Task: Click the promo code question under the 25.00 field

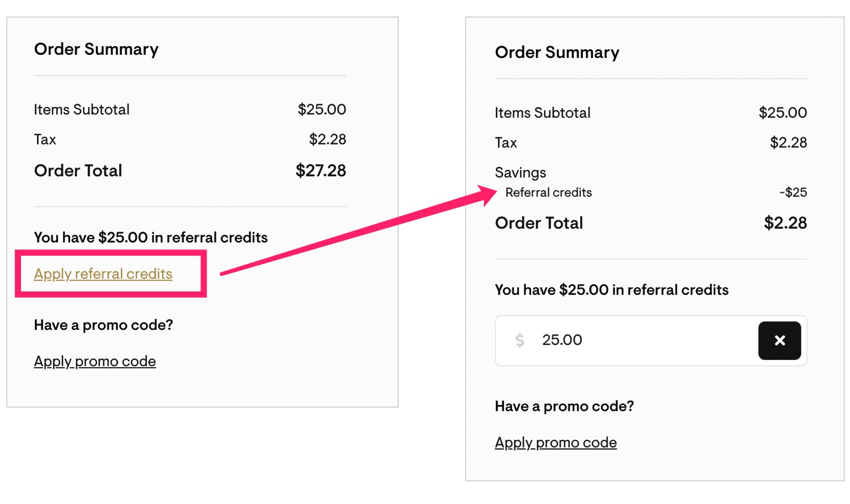Action: tap(564, 406)
